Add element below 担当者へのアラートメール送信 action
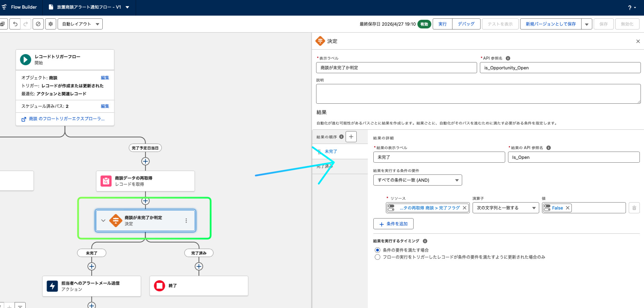The image size is (644, 308). click(x=92, y=305)
